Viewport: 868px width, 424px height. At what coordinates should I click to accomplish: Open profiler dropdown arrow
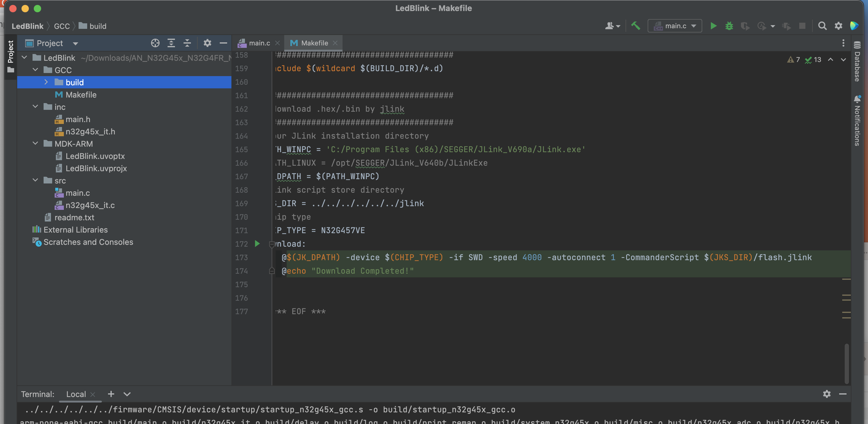[x=773, y=26]
